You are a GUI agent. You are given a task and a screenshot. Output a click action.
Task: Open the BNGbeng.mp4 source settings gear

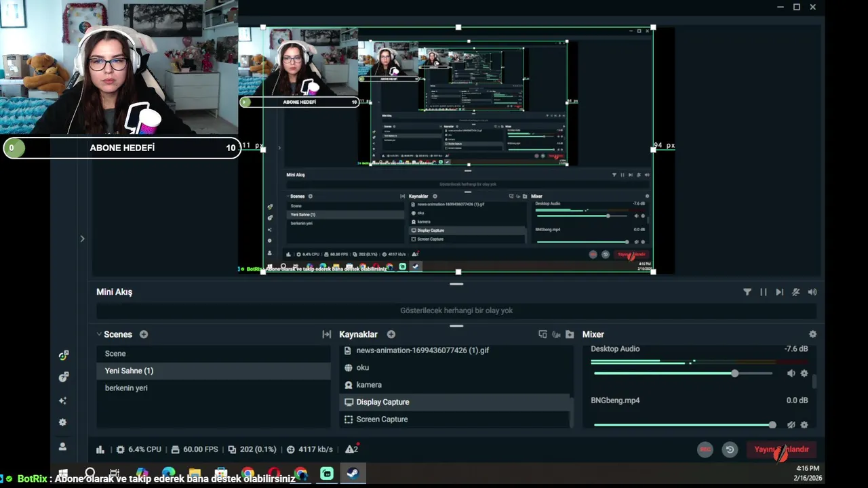(x=804, y=425)
